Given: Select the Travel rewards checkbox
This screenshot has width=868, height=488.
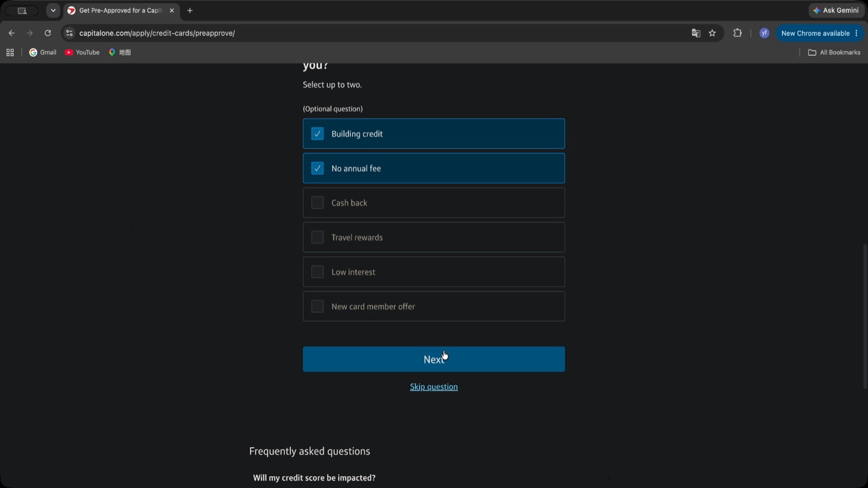Looking at the screenshot, I should (317, 237).
